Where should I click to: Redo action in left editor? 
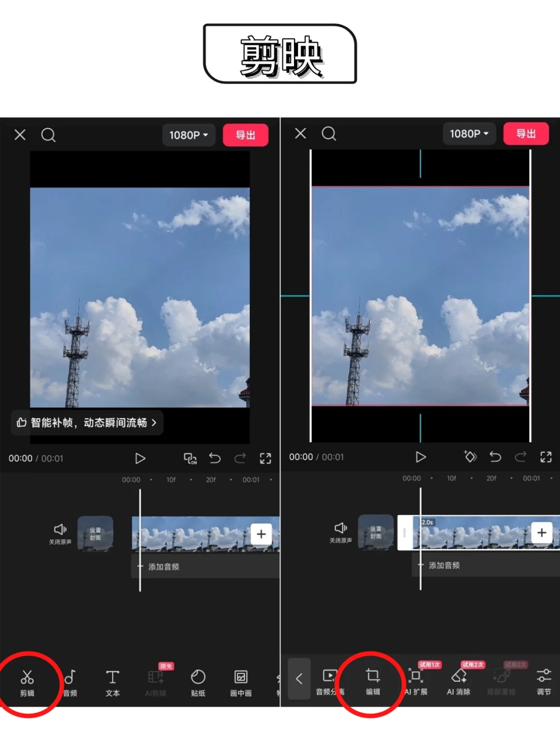tap(240, 458)
